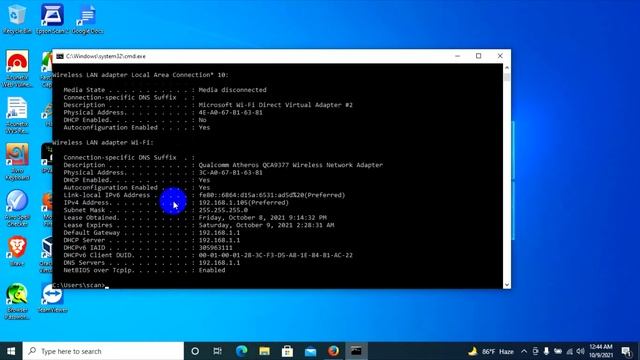
Task: Click the cmd scrollbar up arrow
Action: coord(507,67)
